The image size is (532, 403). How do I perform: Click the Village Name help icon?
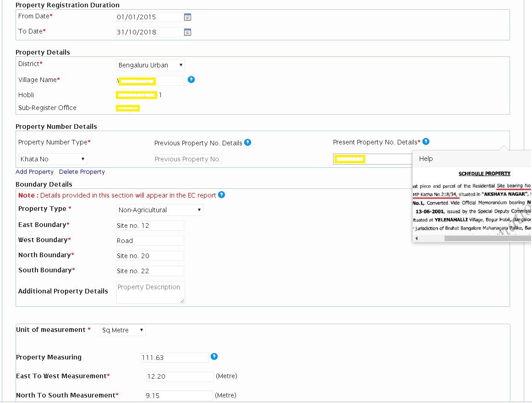click(x=191, y=79)
